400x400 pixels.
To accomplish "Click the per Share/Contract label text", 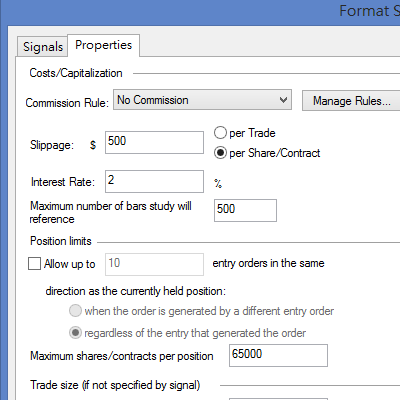I will tap(275, 153).
